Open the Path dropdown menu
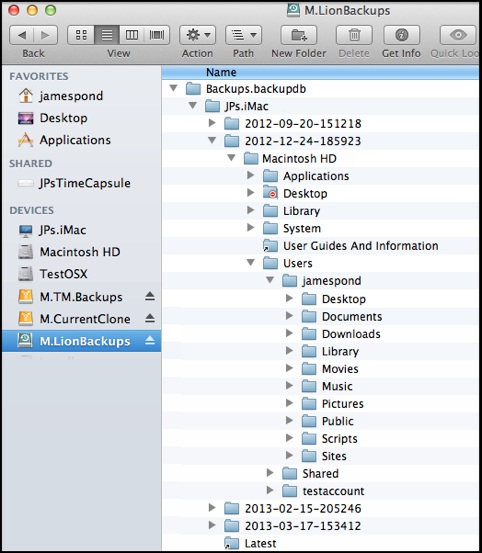This screenshot has width=482, height=553. click(x=243, y=35)
